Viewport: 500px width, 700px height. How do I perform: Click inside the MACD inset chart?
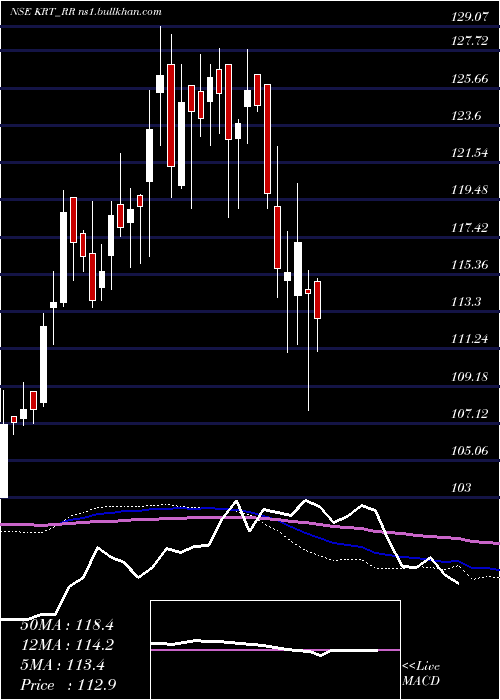click(275, 650)
